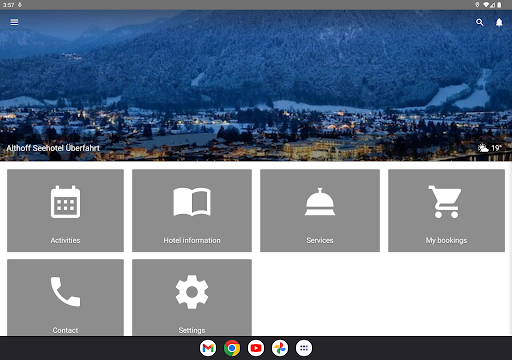The height and width of the screenshot is (360, 512).
Task: Tap the Services bell icon
Action: (320, 202)
